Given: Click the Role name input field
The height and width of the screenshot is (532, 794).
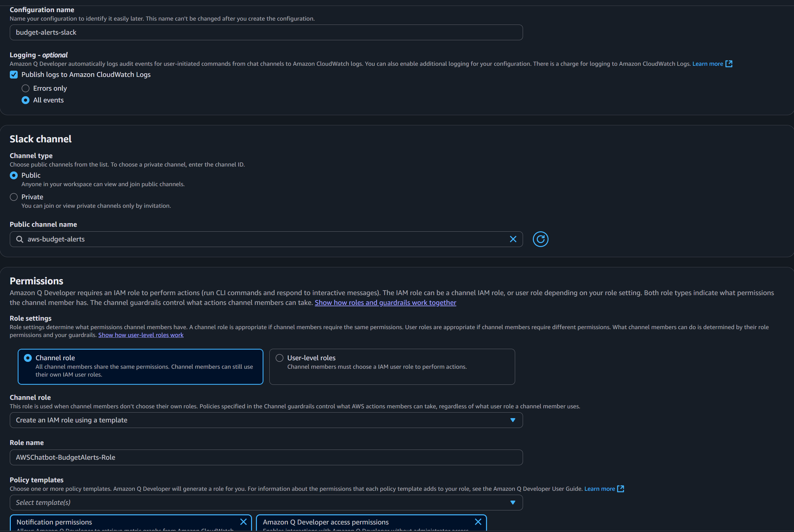Looking at the screenshot, I should [x=266, y=457].
